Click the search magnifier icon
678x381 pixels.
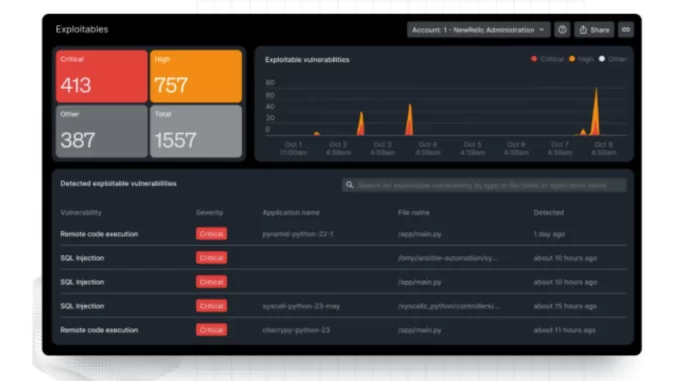(349, 185)
